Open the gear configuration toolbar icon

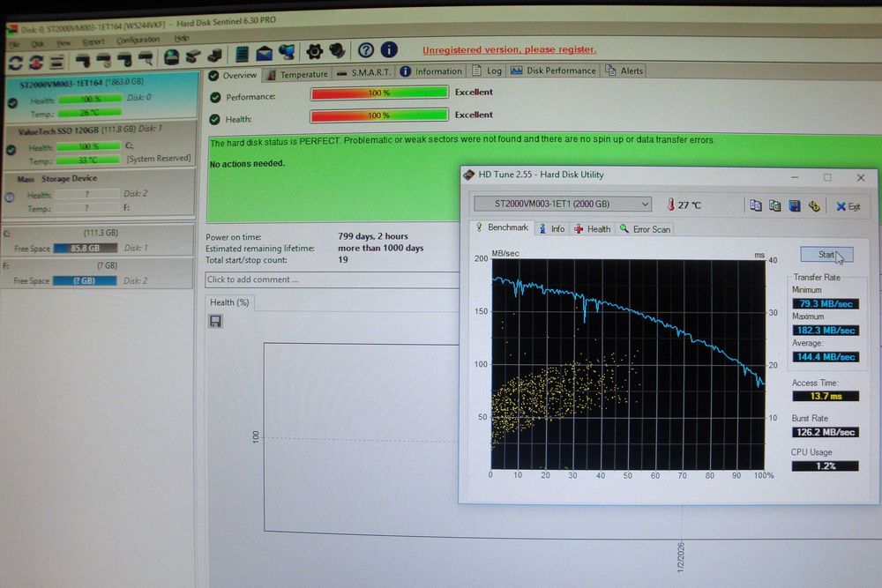315,52
